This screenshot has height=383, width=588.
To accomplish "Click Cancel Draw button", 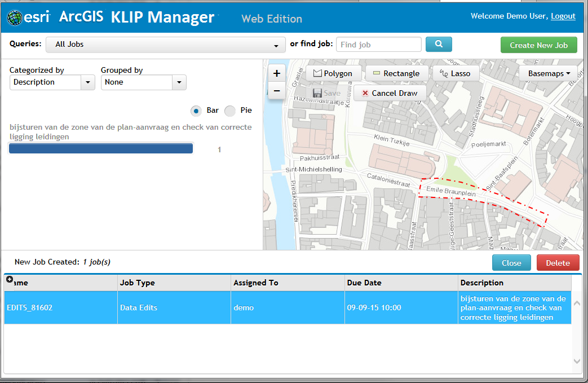I will 390,93.
